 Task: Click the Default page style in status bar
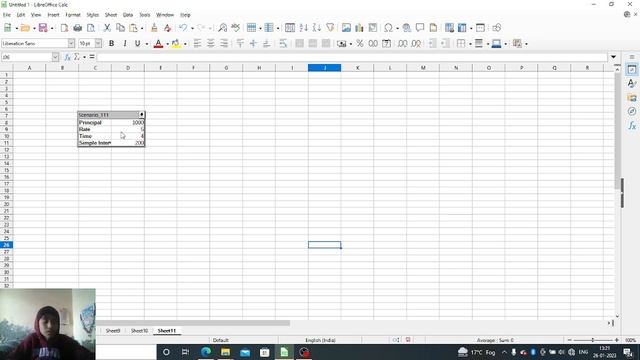[220, 340]
